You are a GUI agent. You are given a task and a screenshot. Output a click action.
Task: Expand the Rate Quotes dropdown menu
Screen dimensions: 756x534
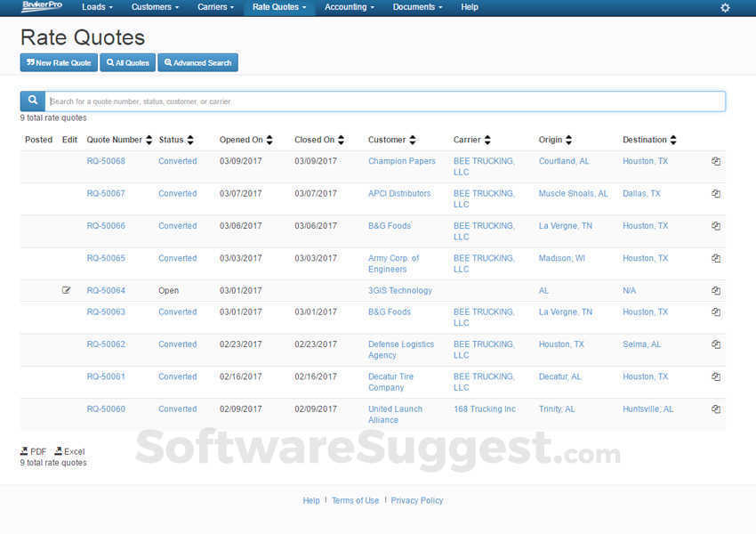pos(279,7)
